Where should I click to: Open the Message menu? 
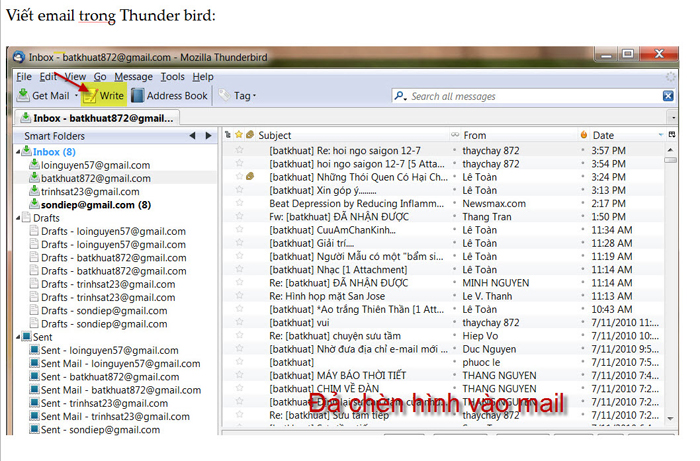133,77
